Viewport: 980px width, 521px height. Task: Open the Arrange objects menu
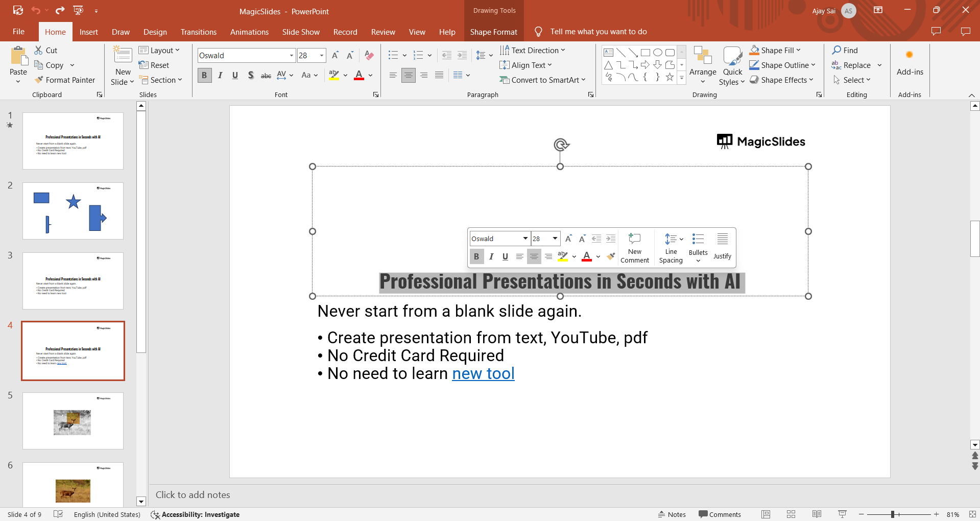[x=703, y=65]
